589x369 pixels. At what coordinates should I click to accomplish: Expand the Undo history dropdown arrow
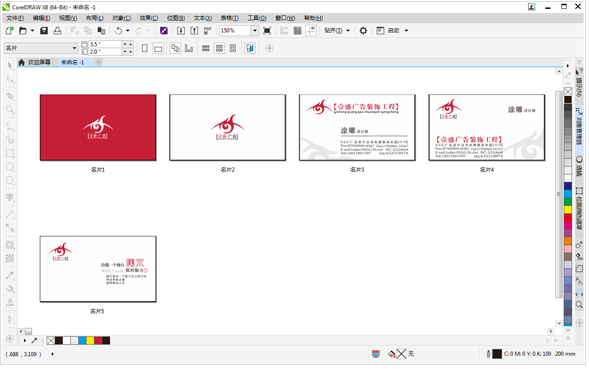pyautogui.click(x=128, y=31)
